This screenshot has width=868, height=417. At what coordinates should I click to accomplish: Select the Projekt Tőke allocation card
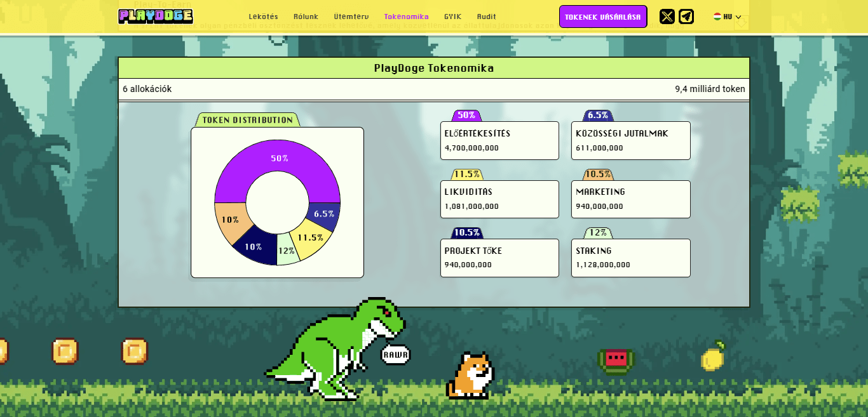(x=499, y=258)
